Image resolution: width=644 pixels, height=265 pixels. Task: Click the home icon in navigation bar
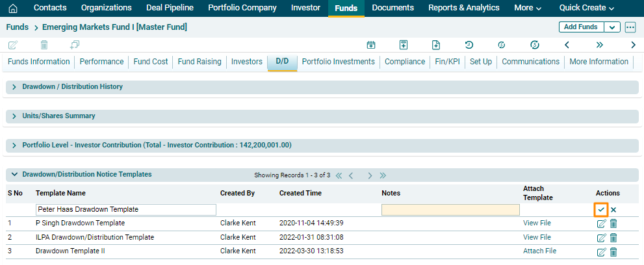(x=12, y=8)
